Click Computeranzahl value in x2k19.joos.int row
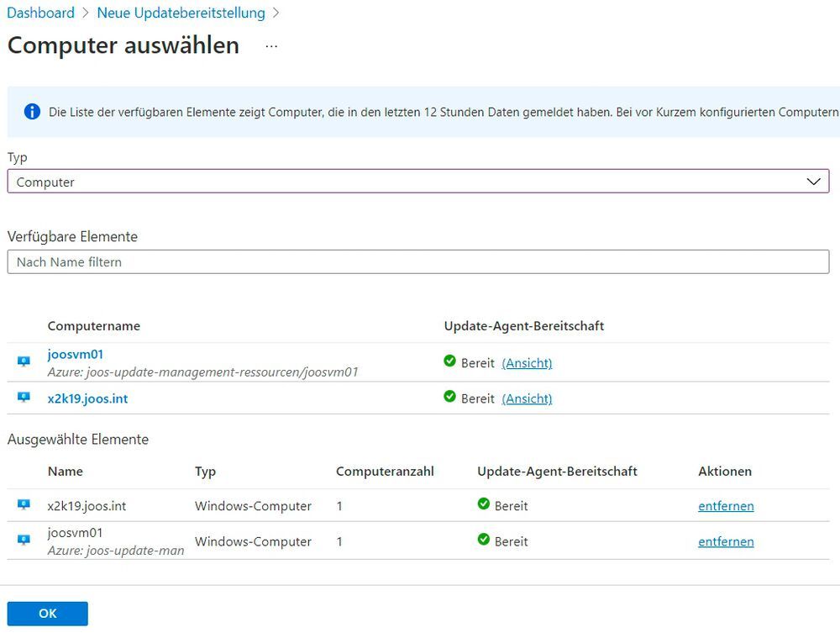 (339, 505)
